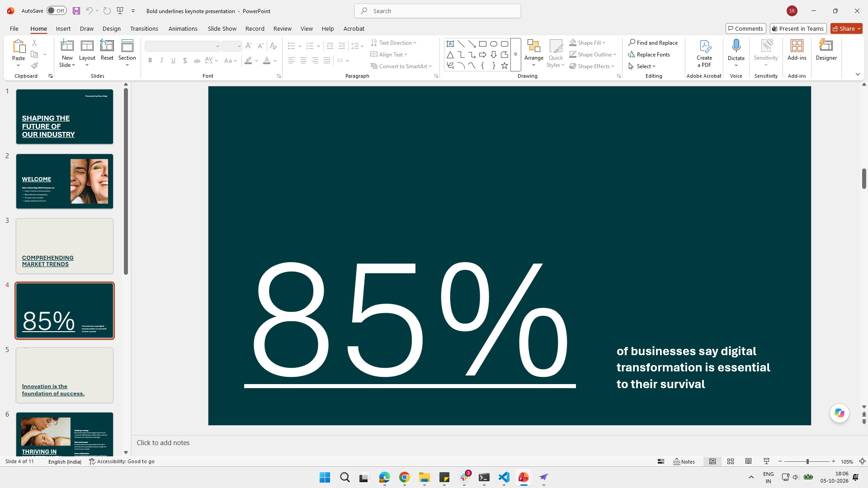This screenshot has width=868, height=488.
Task: Click the Dictate microphone icon
Action: click(736, 45)
